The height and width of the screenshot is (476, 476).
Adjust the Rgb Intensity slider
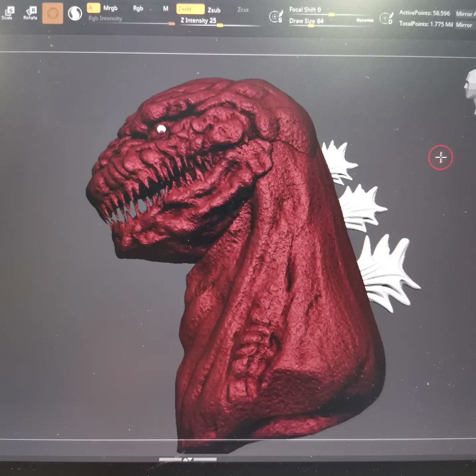[132, 20]
